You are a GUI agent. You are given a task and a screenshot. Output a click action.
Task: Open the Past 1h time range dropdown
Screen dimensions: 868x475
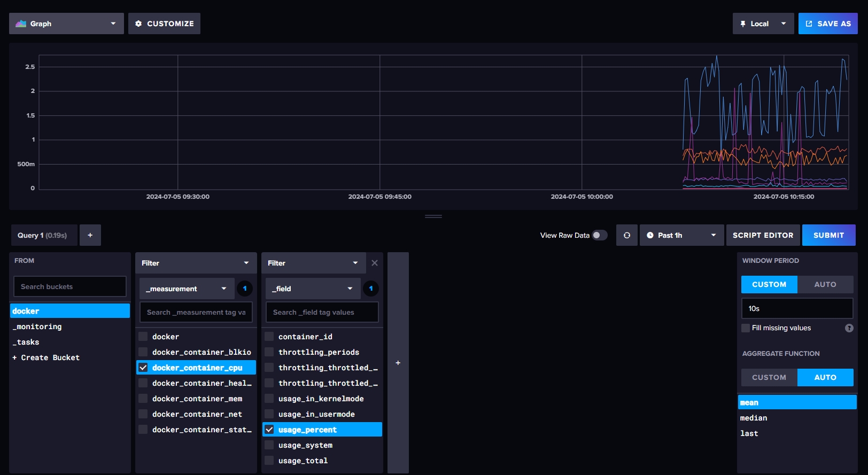(681, 235)
